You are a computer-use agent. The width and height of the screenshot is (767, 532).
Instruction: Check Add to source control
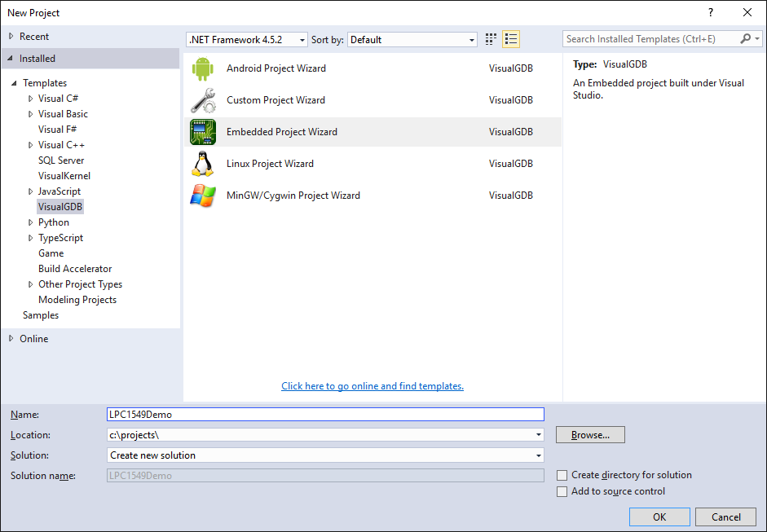pos(562,491)
